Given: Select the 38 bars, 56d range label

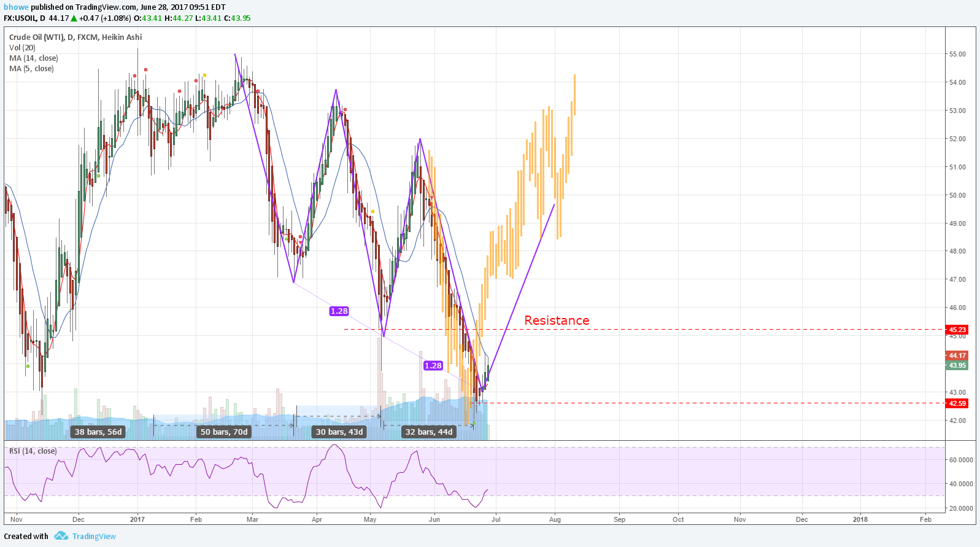Looking at the screenshot, I should 98,432.
